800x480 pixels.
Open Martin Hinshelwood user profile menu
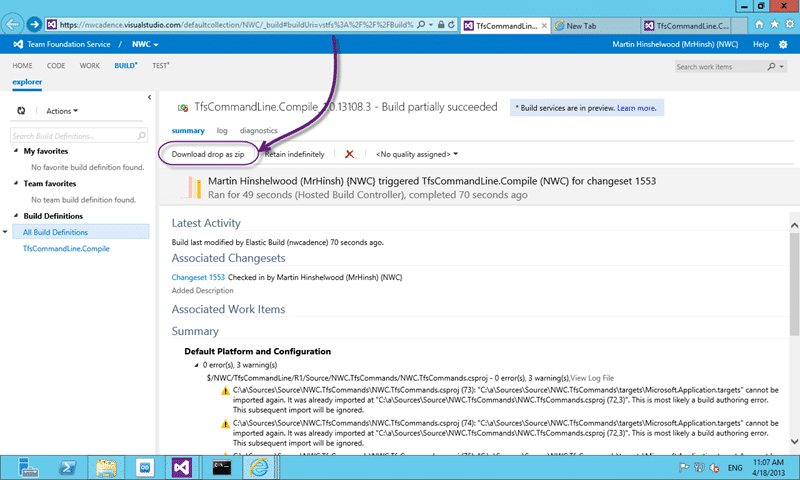pyautogui.click(x=675, y=44)
